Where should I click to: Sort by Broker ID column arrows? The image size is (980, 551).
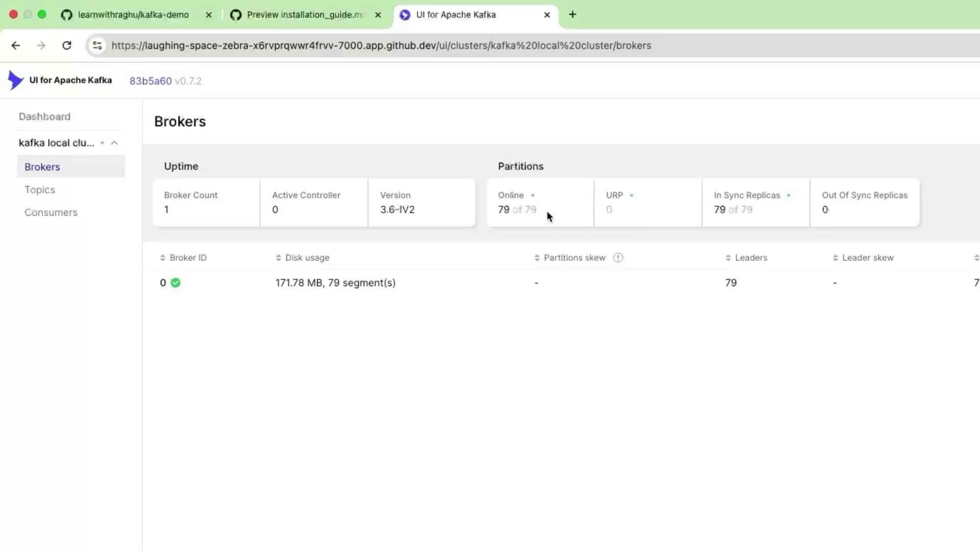point(163,258)
